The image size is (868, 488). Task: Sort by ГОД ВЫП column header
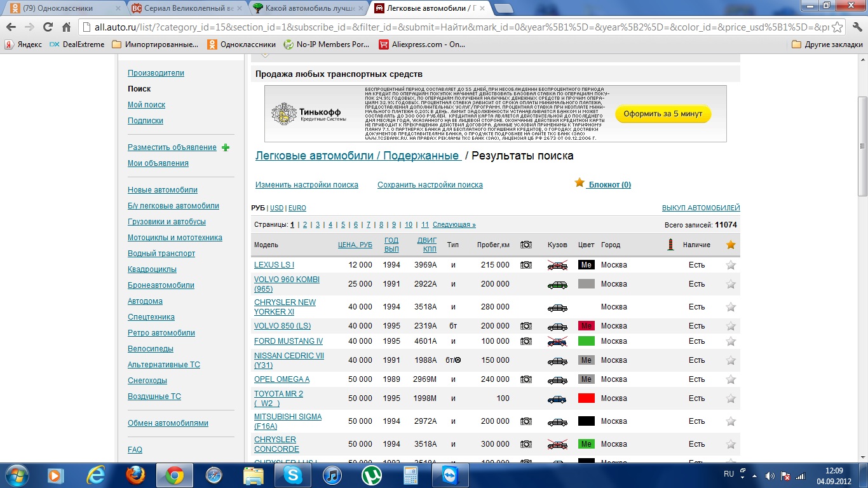click(391, 245)
